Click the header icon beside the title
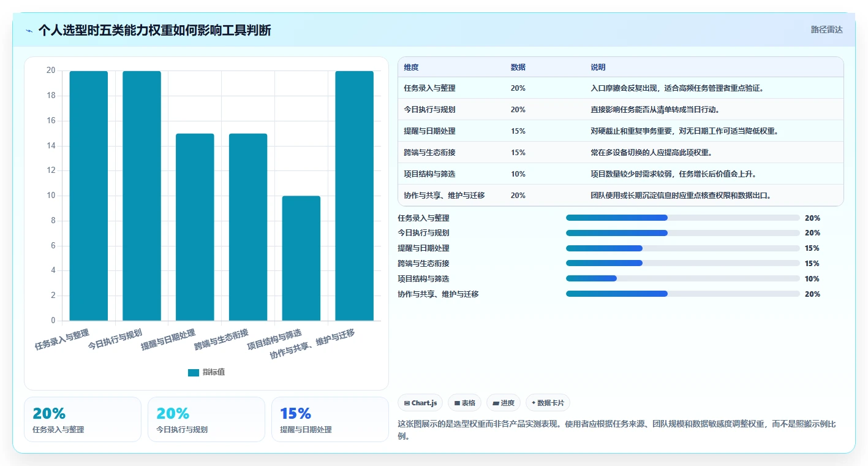This screenshot has width=868, height=466. click(x=29, y=31)
